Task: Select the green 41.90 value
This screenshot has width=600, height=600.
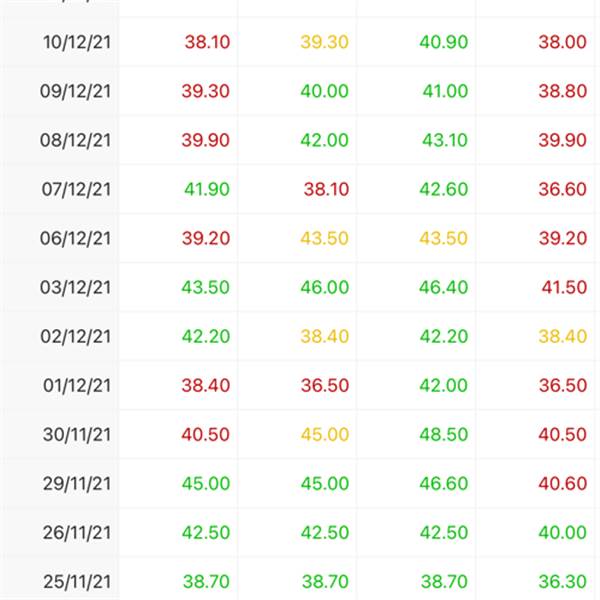Action: 207,189
